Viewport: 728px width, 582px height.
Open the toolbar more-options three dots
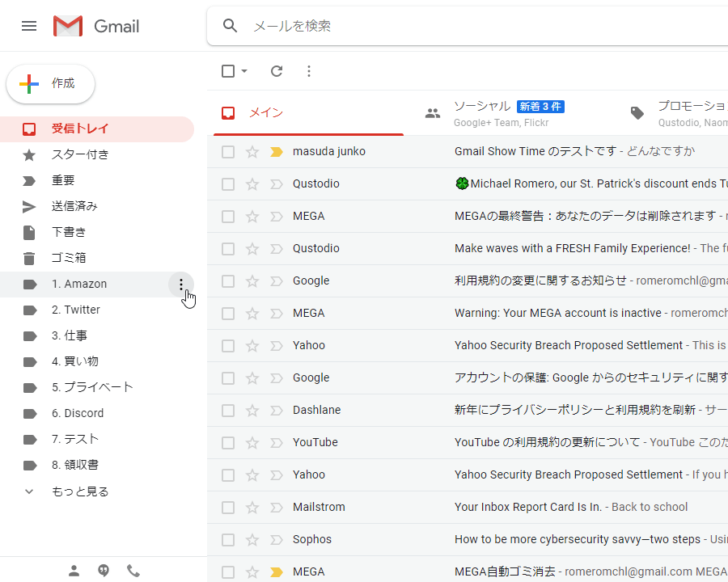point(309,71)
